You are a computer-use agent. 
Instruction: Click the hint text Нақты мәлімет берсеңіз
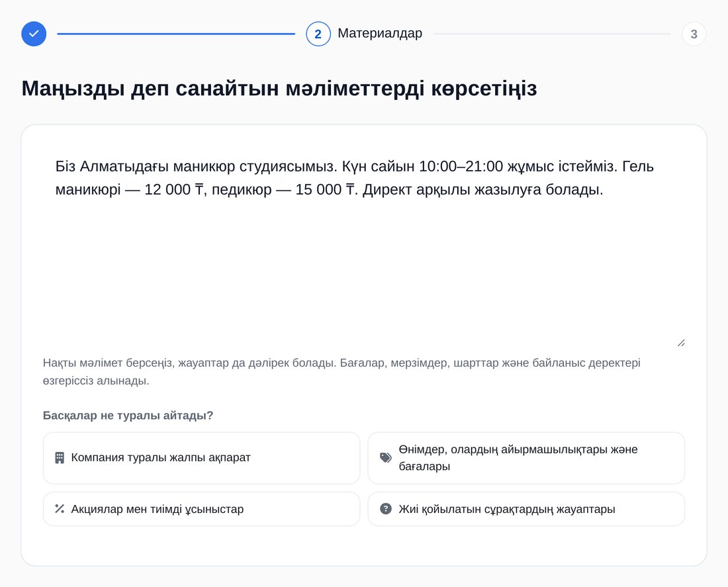click(x=341, y=372)
